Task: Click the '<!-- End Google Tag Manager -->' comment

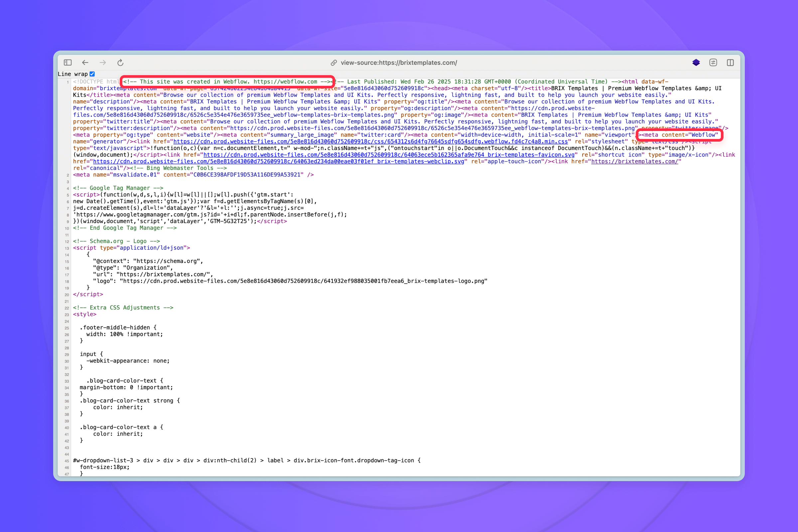Action: 125,228
